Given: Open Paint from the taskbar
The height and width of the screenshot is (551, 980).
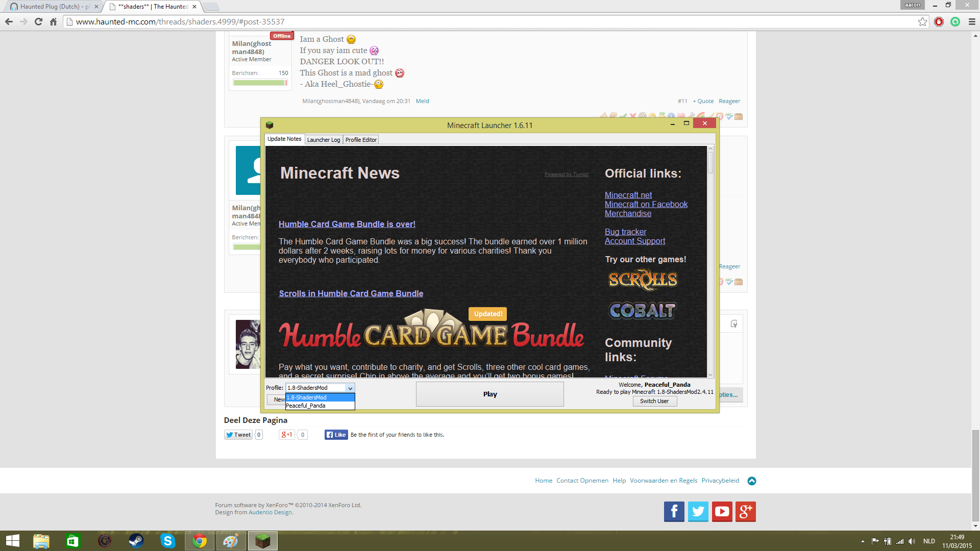Looking at the screenshot, I should tap(231, 541).
